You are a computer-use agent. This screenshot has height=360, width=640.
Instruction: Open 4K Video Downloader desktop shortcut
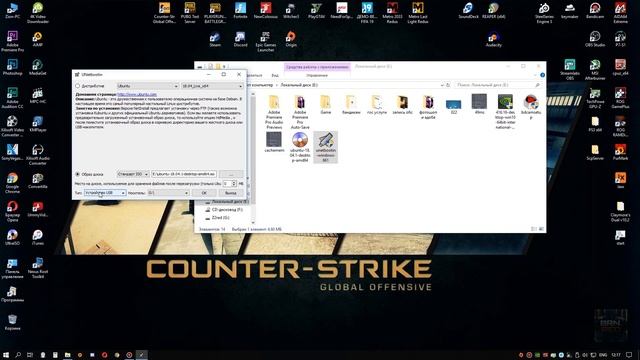[38, 12]
